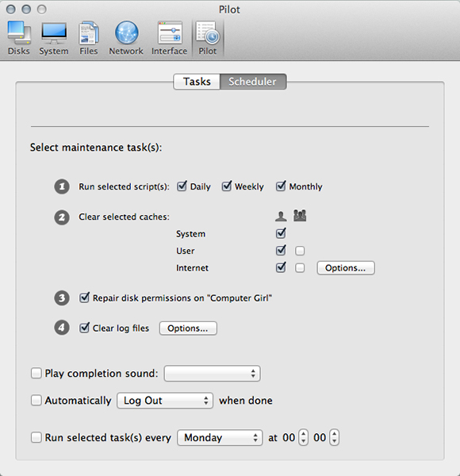The image size is (460, 476).
Task: Open the Interface toolbar section
Action: click(x=169, y=38)
